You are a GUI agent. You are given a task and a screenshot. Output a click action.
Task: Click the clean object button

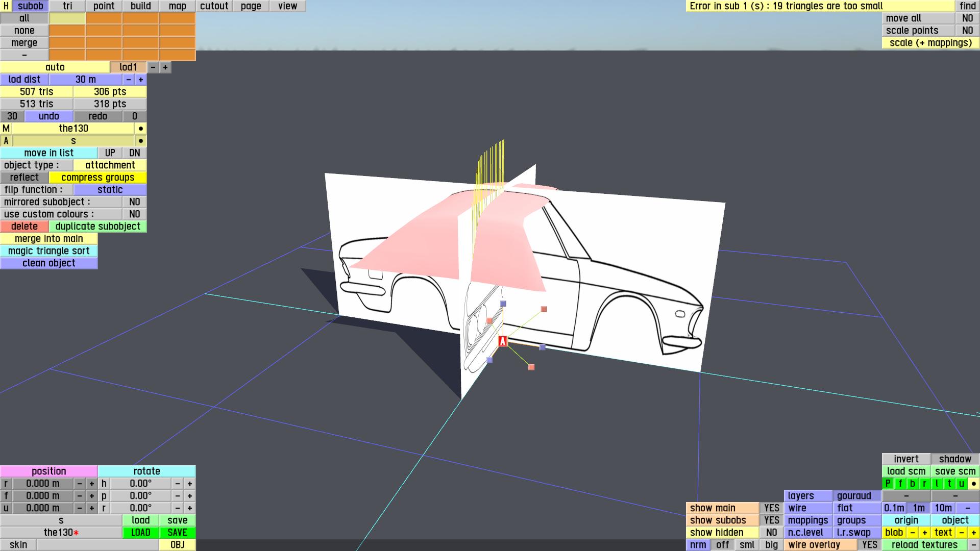click(48, 263)
